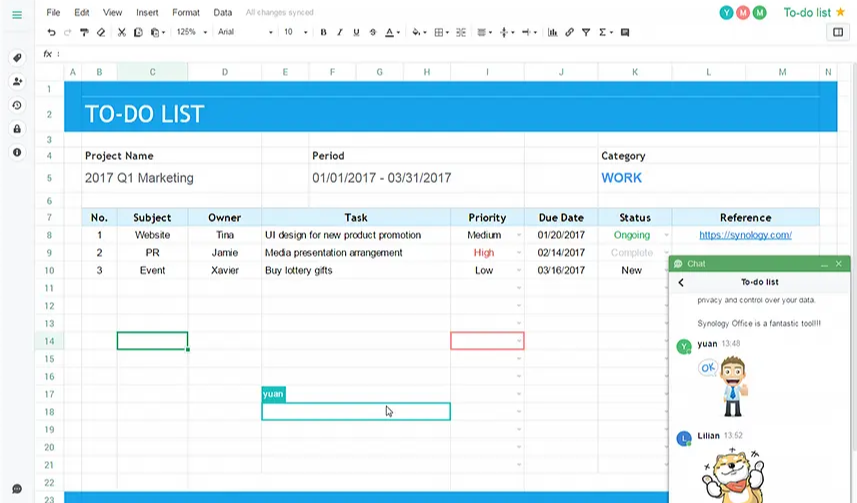This screenshot has width=857, height=503.
Task: Click the info icon in left sidebar
Action: 17,152
